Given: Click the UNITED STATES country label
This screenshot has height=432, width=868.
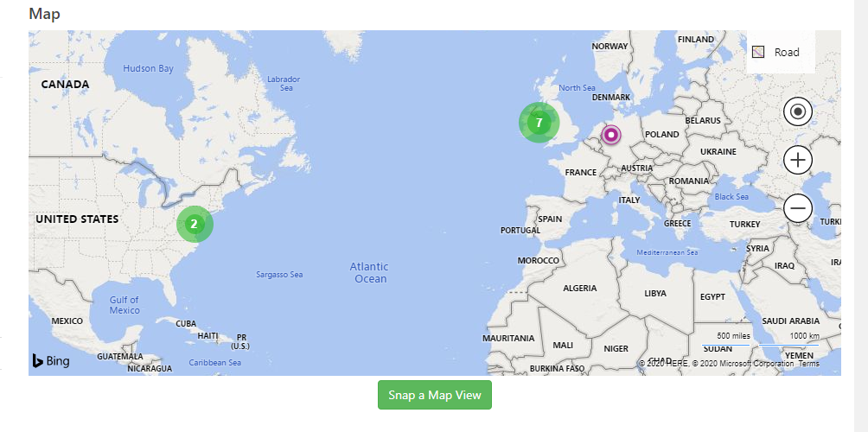Looking at the screenshot, I should (x=77, y=219).
